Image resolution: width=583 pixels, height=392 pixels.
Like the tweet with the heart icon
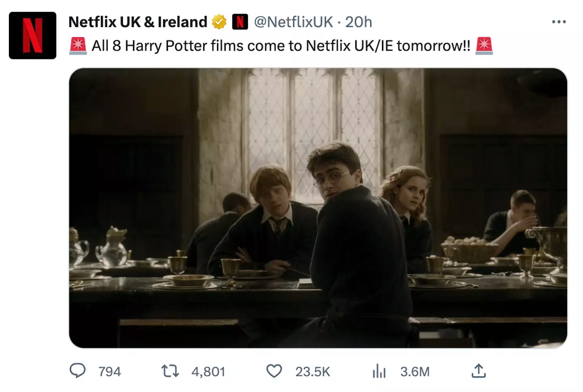tap(274, 371)
